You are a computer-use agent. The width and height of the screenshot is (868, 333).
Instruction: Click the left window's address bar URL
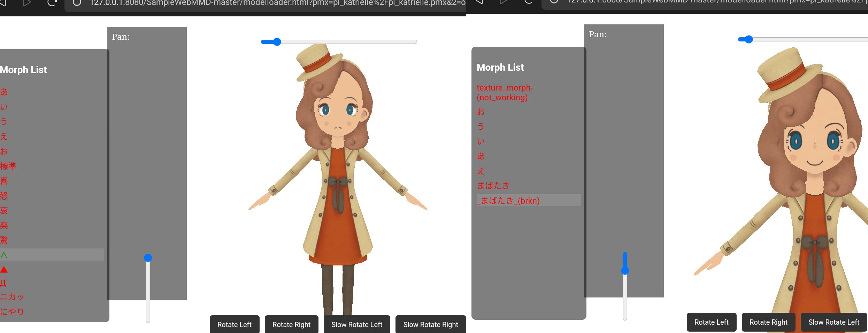pyautogui.click(x=277, y=3)
